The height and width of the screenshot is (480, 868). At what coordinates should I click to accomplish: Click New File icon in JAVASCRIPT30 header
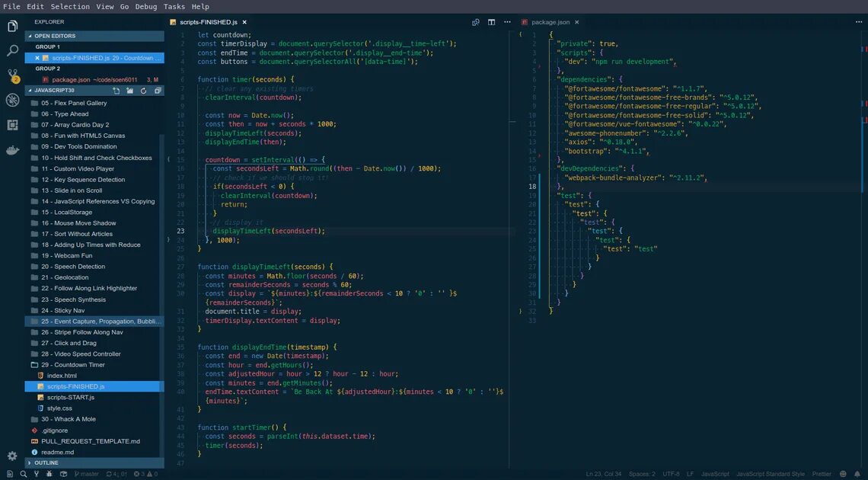tap(116, 90)
